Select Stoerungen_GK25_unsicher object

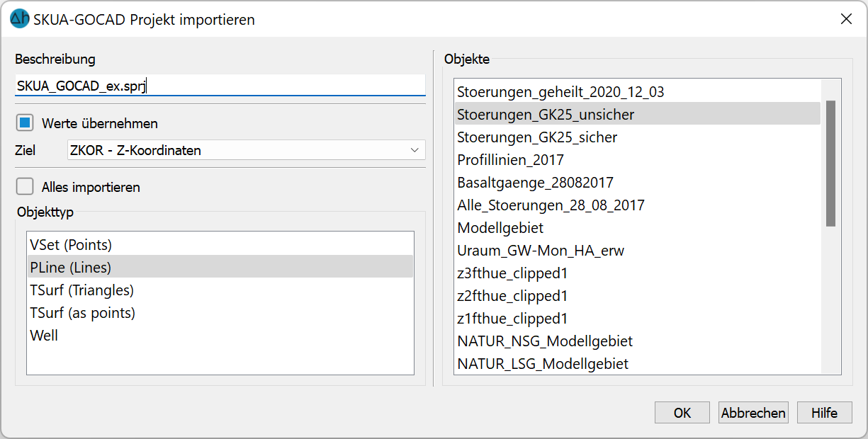(638, 114)
